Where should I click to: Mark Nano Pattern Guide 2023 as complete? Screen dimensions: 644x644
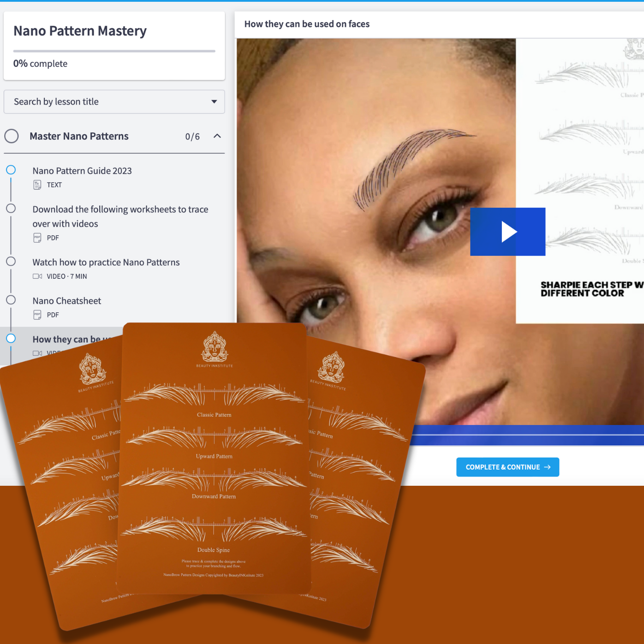point(11,170)
